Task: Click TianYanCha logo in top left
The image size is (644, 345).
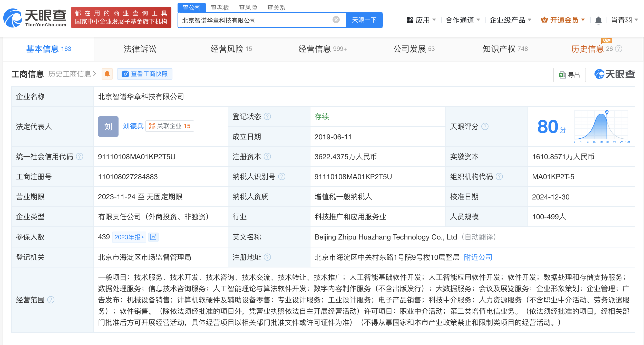Action: 35,18
